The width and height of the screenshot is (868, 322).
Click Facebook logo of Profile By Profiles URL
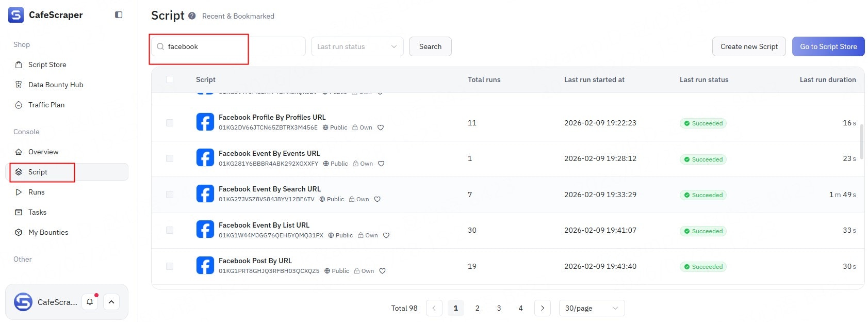pyautogui.click(x=205, y=122)
